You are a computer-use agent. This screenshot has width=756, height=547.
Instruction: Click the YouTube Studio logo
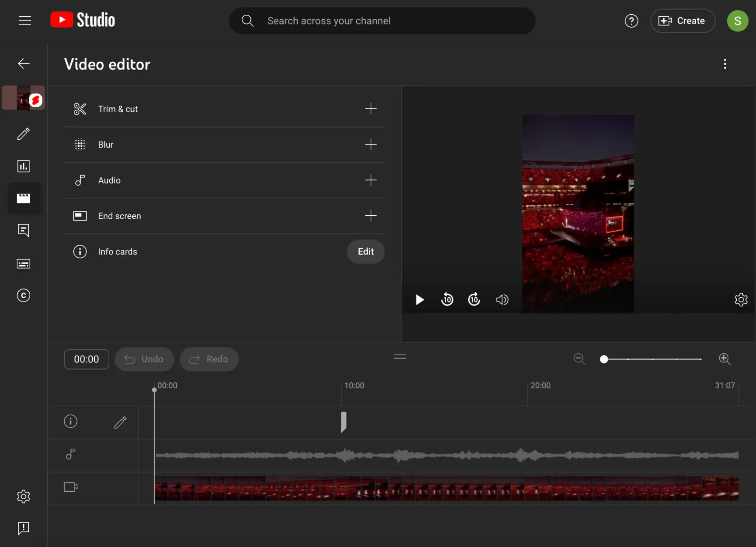82,20
